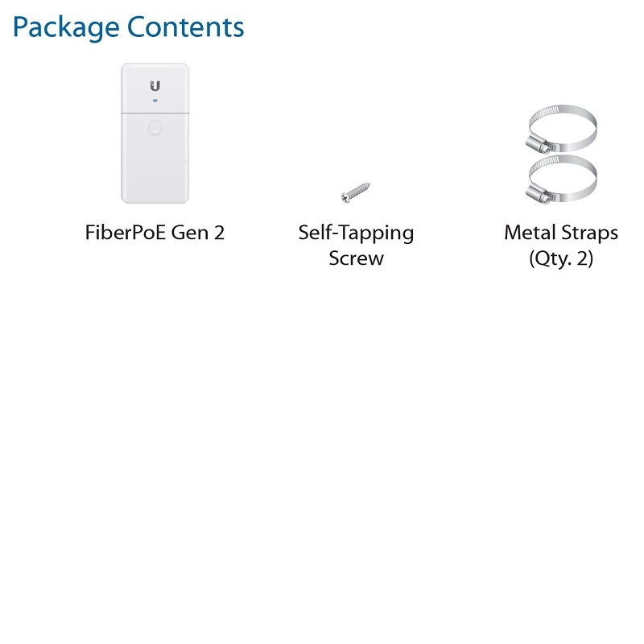Click the top section of the FiberPoE device
Image resolution: width=644 pixels, height=644 pixels.
[x=155, y=88]
